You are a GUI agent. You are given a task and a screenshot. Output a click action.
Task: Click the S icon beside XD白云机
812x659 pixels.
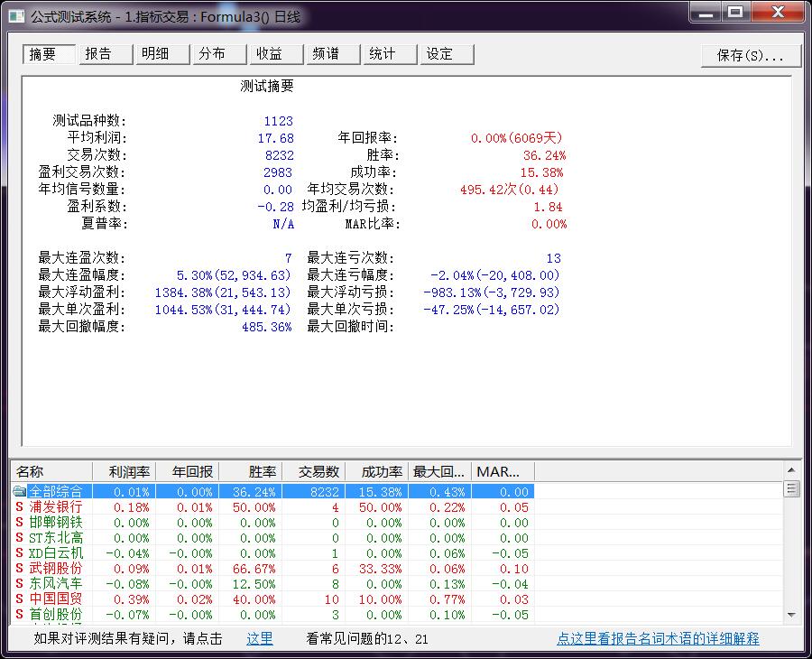point(19,552)
